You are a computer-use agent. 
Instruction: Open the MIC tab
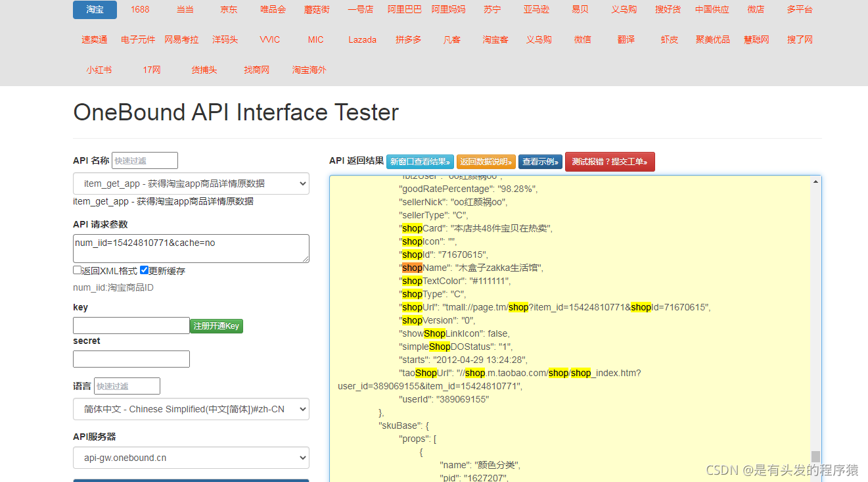point(316,39)
